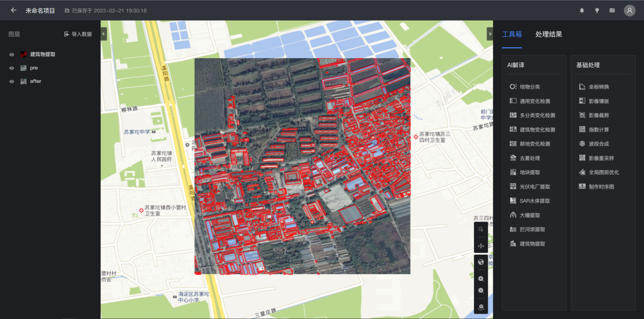The height and width of the screenshot is (319, 644).
Task: Zoom out on the map
Action: [x=481, y=291]
